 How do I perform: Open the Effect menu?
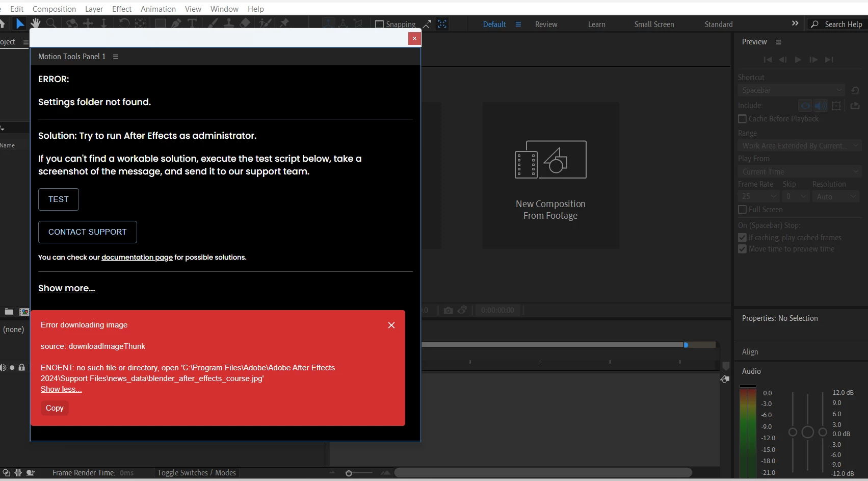pos(122,9)
